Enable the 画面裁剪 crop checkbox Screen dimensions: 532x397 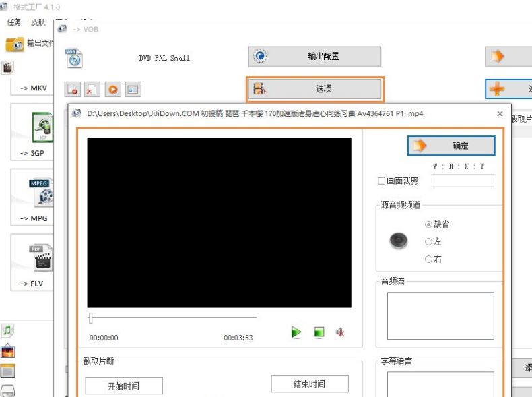(x=382, y=181)
